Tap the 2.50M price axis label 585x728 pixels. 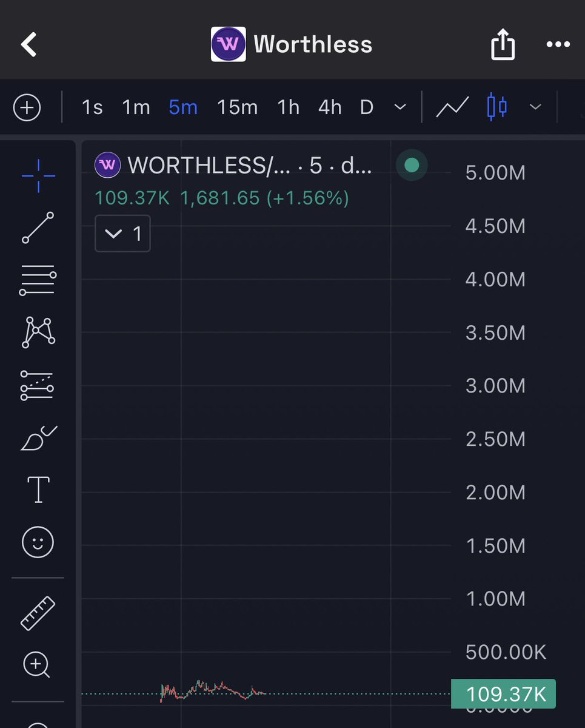(495, 439)
